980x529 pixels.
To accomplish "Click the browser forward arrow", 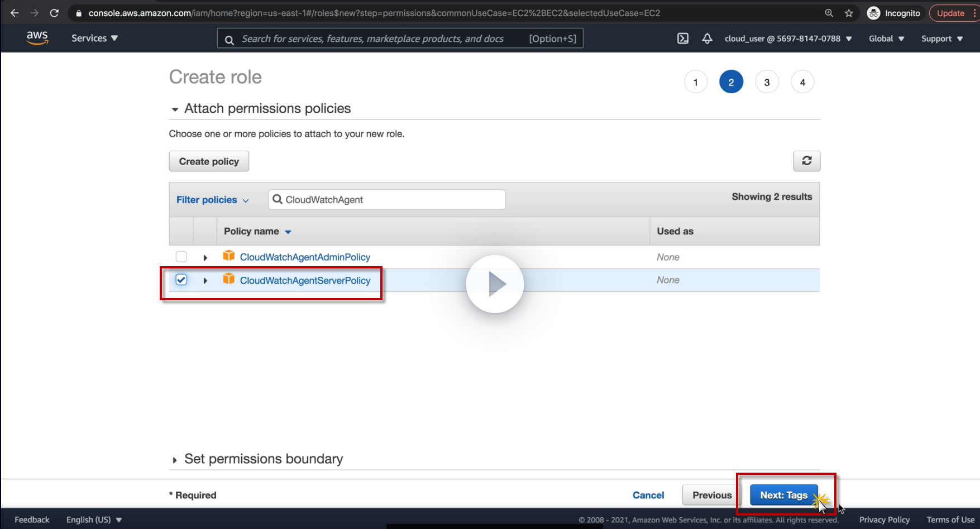I will click(35, 13).
